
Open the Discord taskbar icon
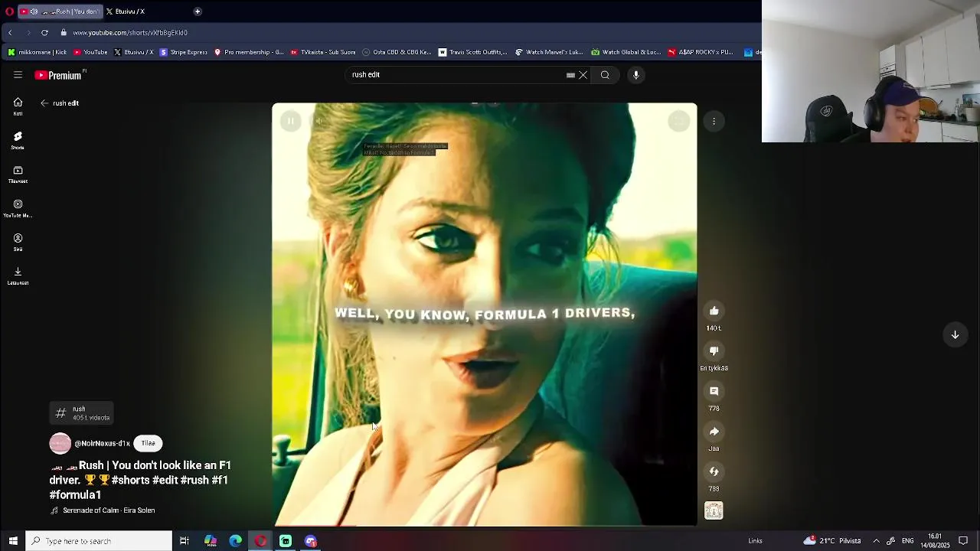(311, 541)
